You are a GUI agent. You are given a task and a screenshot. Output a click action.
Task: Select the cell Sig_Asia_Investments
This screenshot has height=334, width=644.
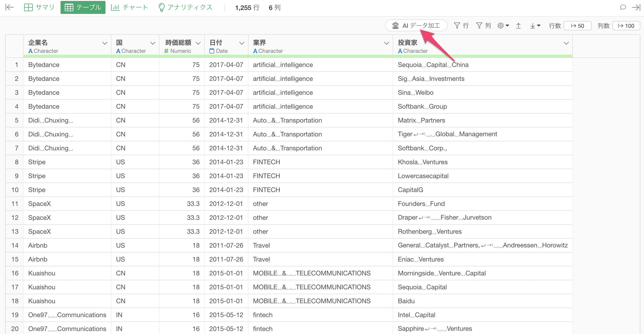pyautogui.click(x=482, y=79)
